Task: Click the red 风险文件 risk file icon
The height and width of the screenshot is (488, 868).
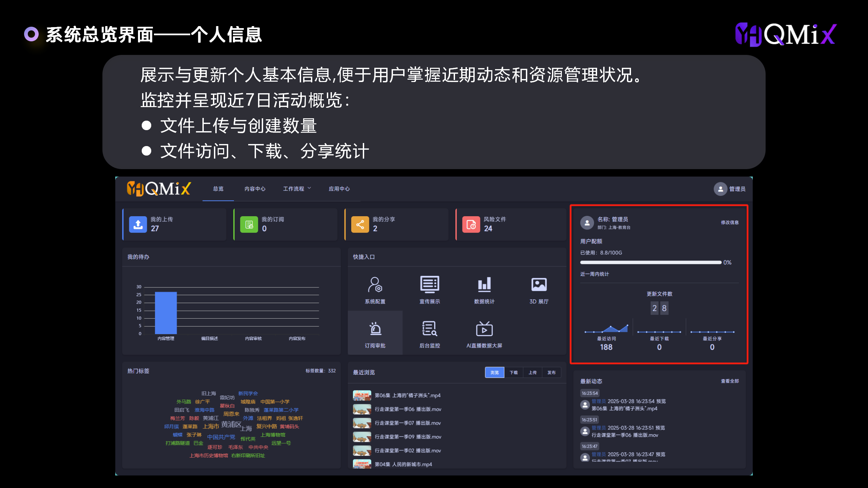Action: click(x=471, y=224)
